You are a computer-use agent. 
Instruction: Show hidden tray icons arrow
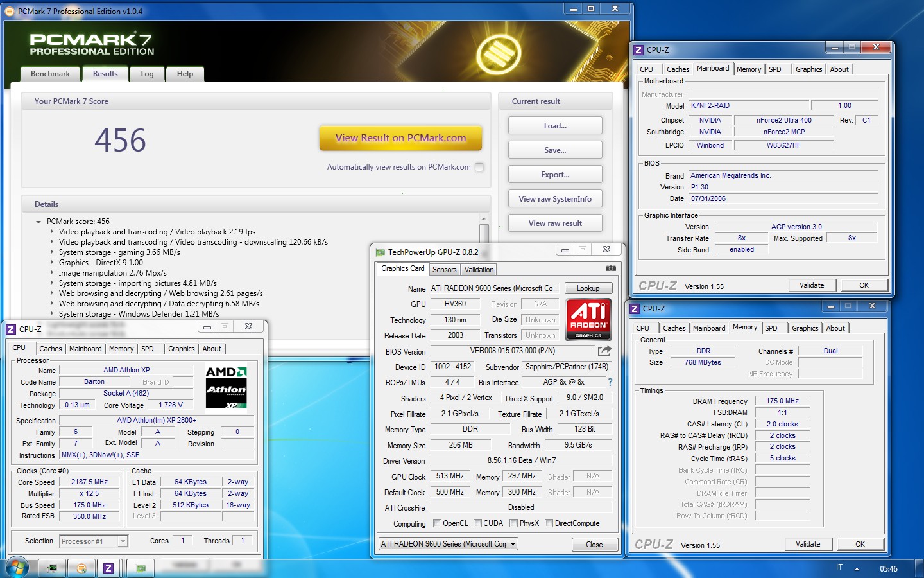coord(857,568)
